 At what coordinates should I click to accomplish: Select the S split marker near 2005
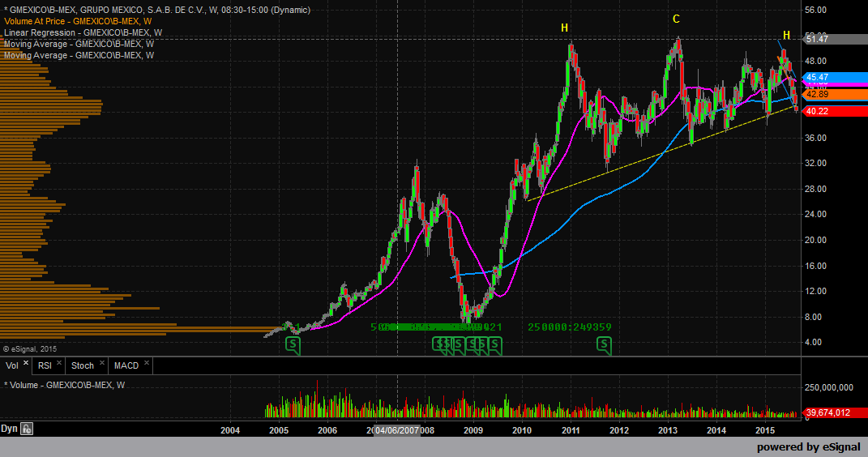(x=293, y=344)
